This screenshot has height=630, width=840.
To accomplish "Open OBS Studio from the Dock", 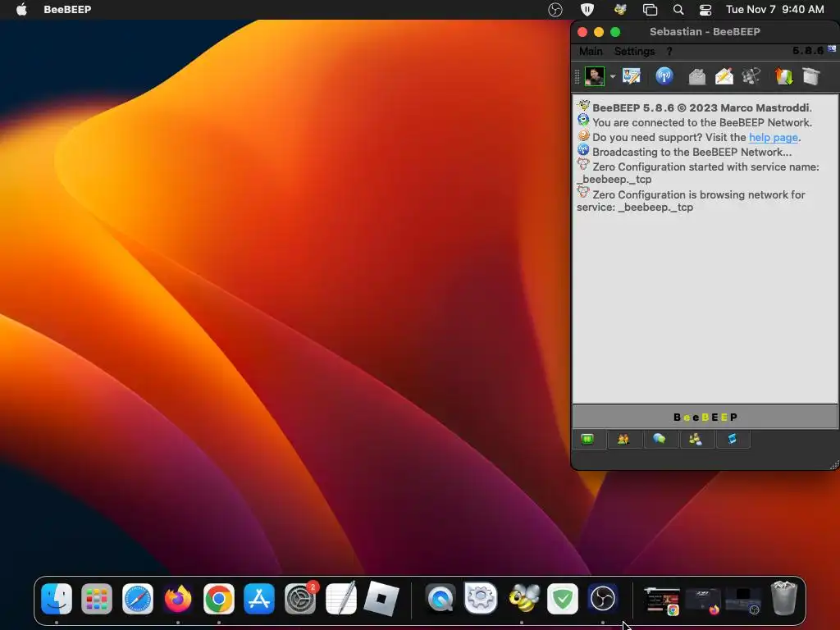I will tap(603, 598).
